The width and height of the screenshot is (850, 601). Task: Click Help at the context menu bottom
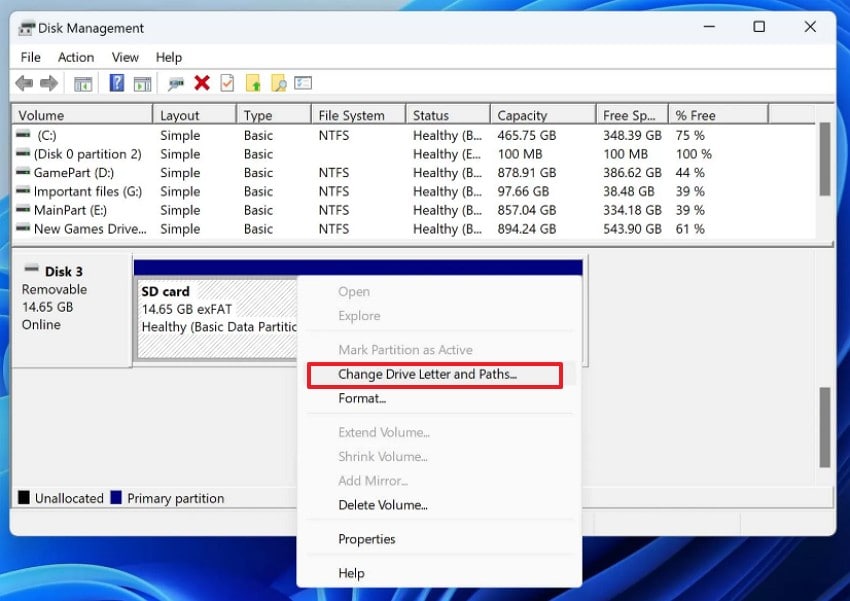[351, 573]
